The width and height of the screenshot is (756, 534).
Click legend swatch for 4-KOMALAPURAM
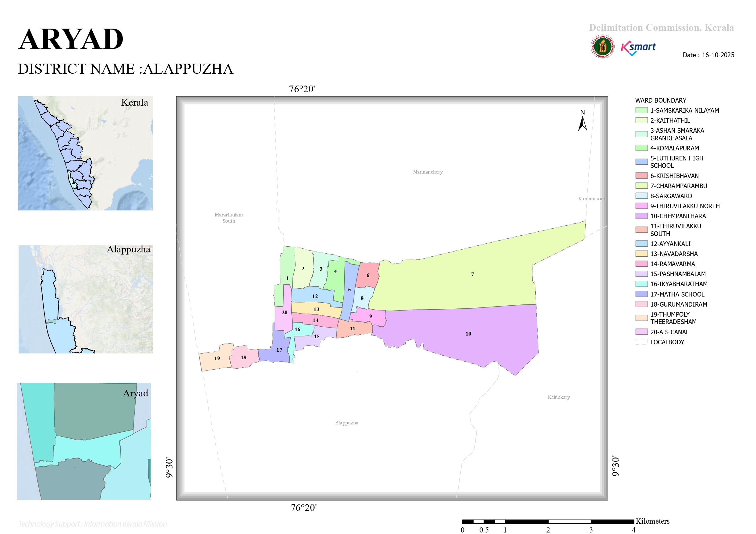[x=641, y=148]
